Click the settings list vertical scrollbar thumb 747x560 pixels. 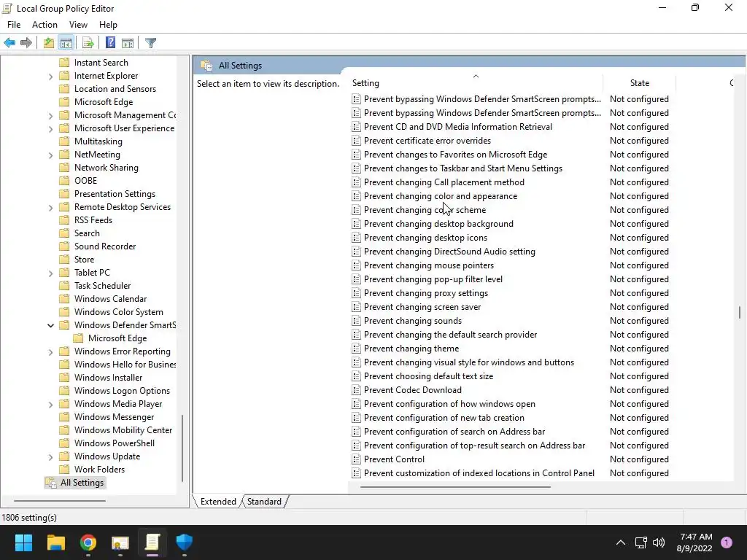740,313
